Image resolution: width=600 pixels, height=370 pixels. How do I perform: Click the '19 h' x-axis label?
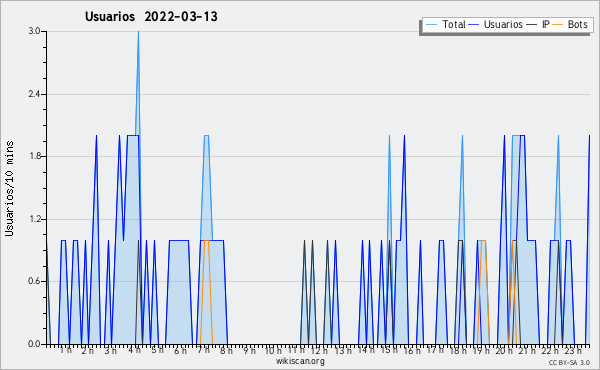coord(481,350)
